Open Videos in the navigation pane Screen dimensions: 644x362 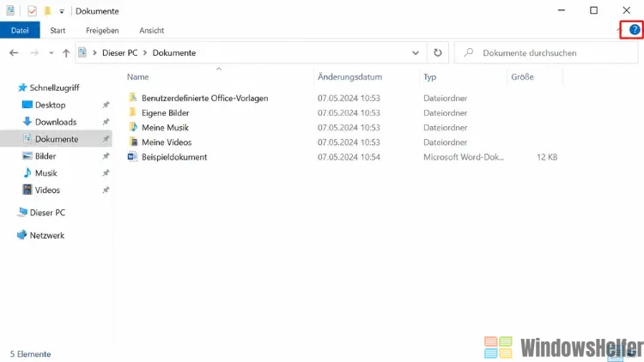pyautogui.click(x=47, y=190)
